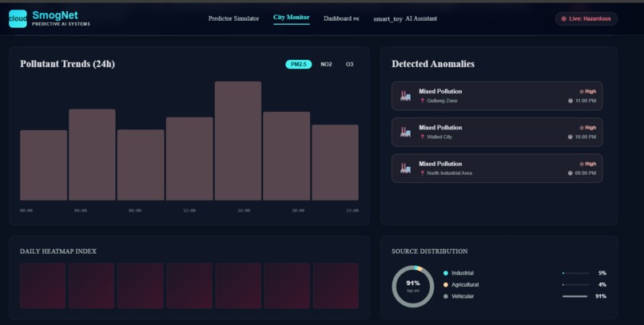Click the last daily heatmap cell

336,286
